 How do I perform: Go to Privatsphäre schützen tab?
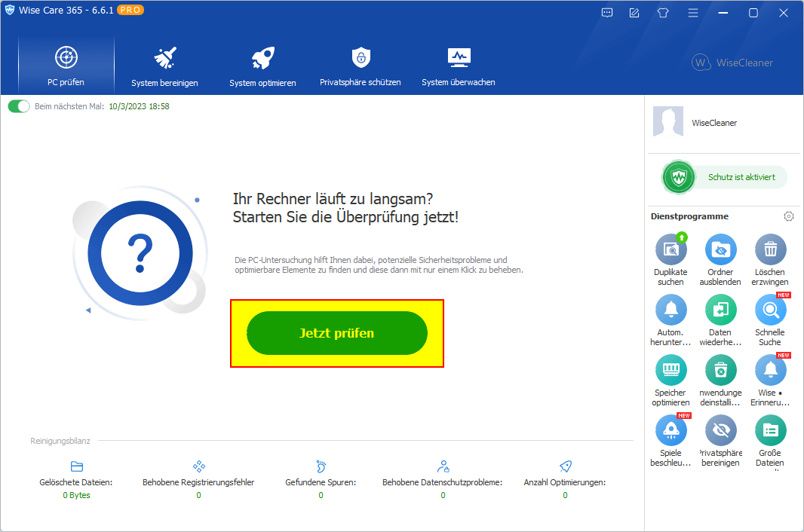(361, 66)
